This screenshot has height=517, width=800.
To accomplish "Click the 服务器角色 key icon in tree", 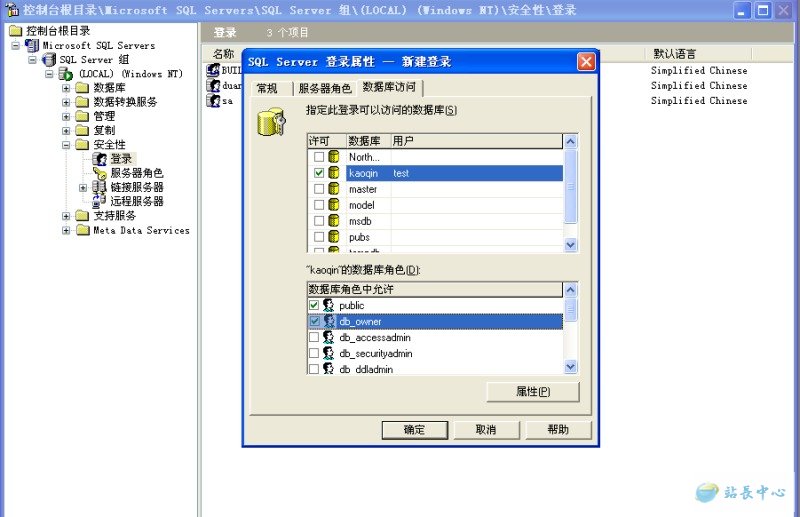I will 99,173.
